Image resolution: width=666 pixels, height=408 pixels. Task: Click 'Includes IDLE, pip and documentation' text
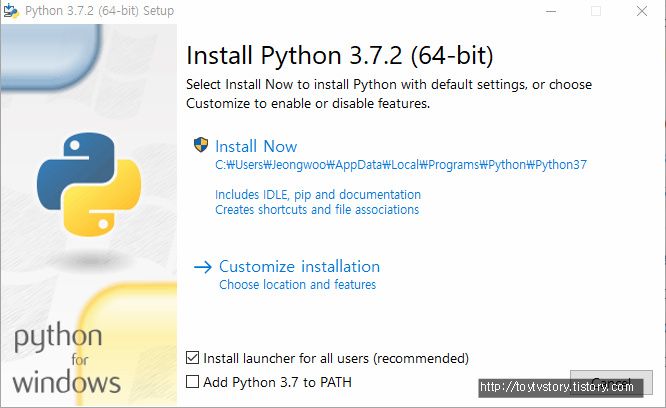(x=318, y=194)
